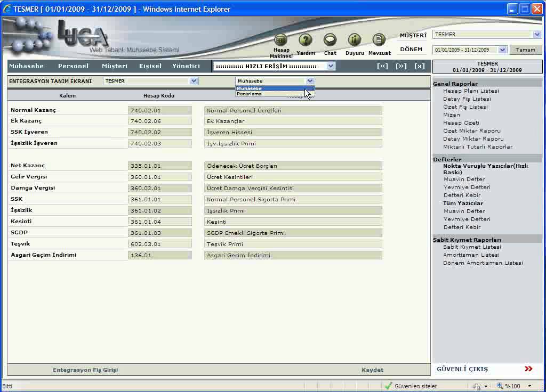546x392 pixels.
Task: Click the [»] next navigation icon
Action: point(401,66)
